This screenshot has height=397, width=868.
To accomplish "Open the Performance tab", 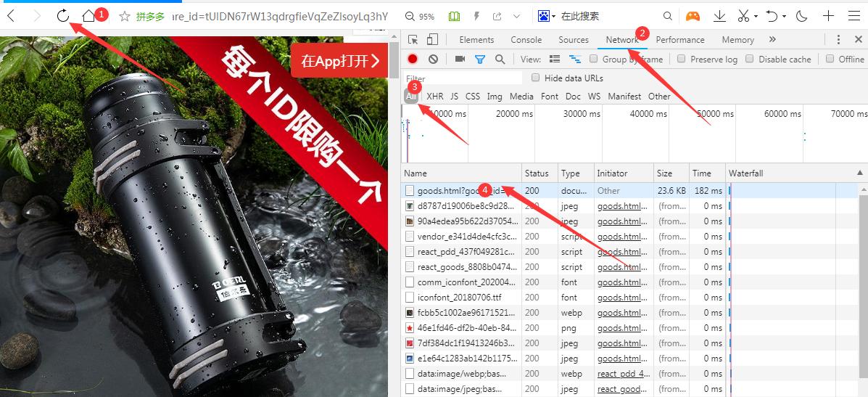I will pos(679,39).
